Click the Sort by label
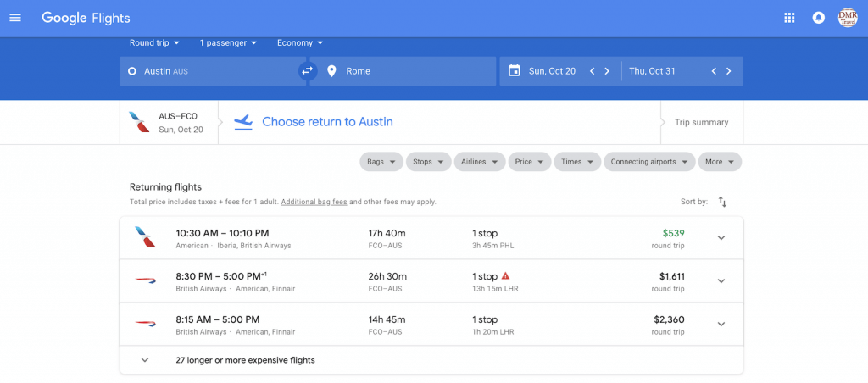 (x=694, y=202)
